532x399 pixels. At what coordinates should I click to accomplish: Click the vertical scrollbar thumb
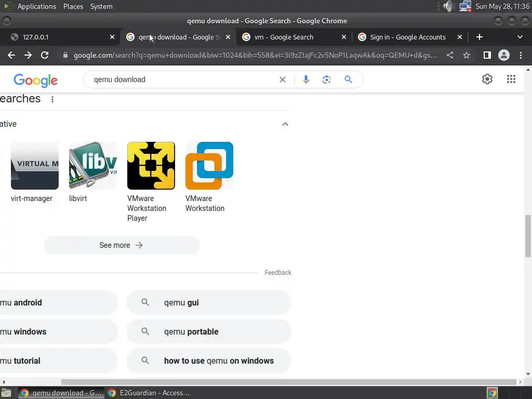(x=528, y=236)
